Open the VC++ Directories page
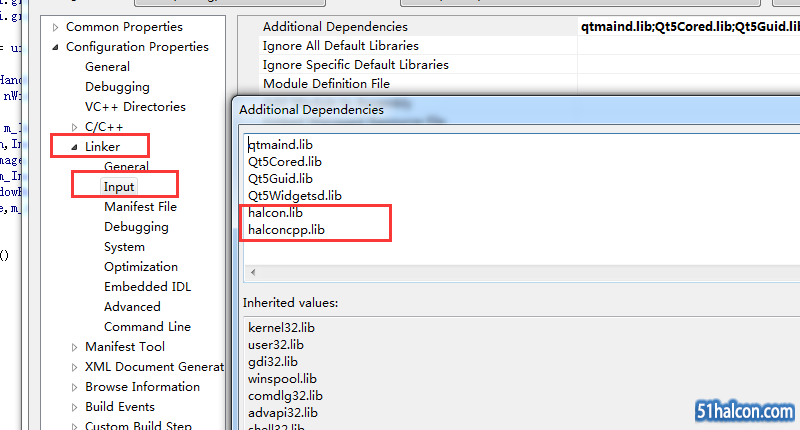The width and height of the screenshot is (800, 430). click(135, 107)
